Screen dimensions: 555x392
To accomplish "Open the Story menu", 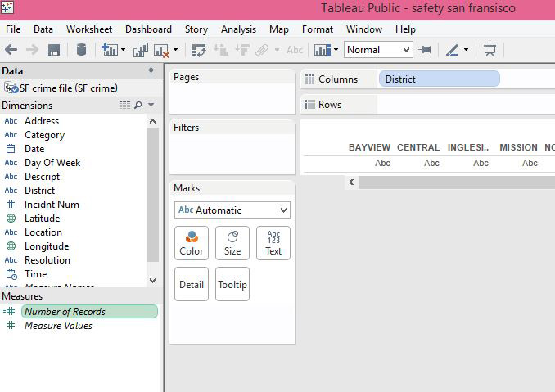I will coord(196,29).
